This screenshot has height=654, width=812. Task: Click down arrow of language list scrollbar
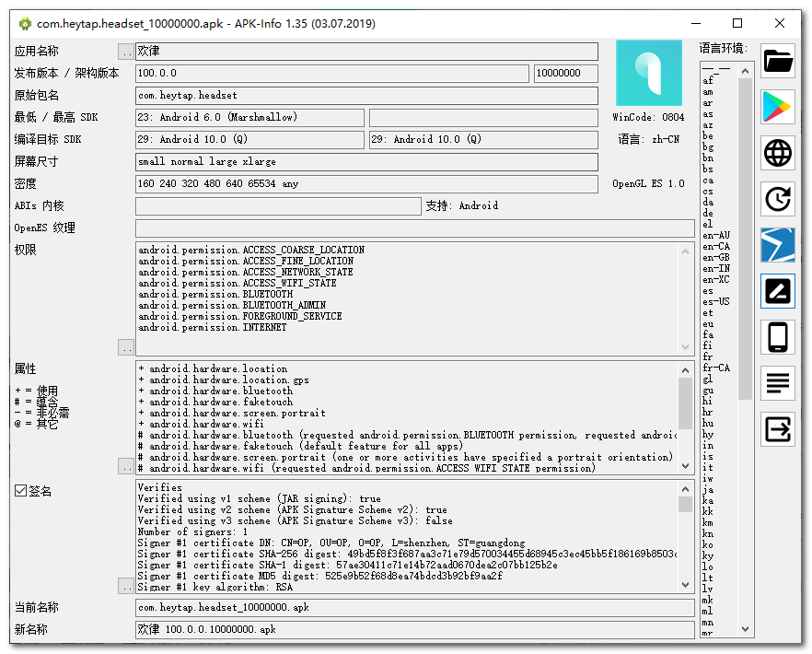(x=745, y=629)
